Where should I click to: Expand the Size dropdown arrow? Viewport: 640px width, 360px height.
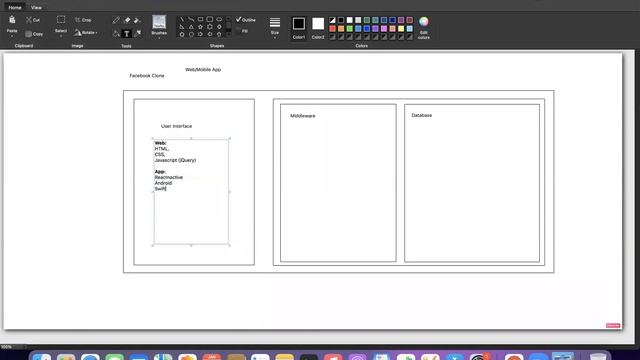(275, 38)
